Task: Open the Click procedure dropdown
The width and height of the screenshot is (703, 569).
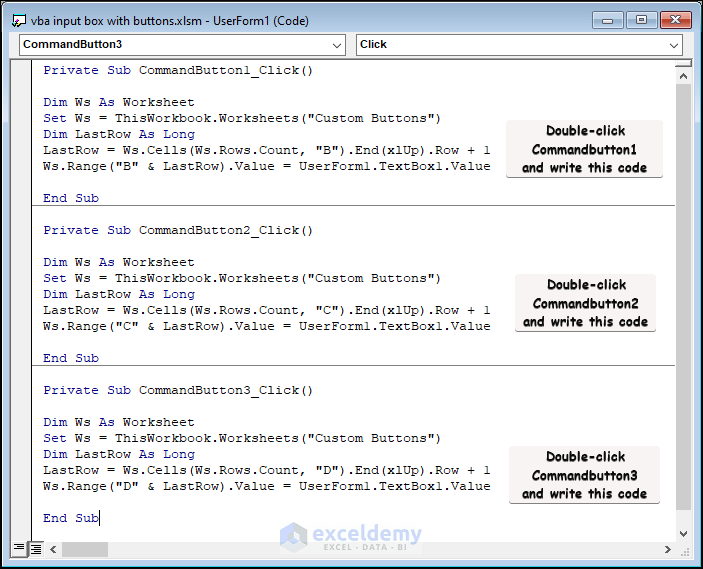Action: click(519, 45)
